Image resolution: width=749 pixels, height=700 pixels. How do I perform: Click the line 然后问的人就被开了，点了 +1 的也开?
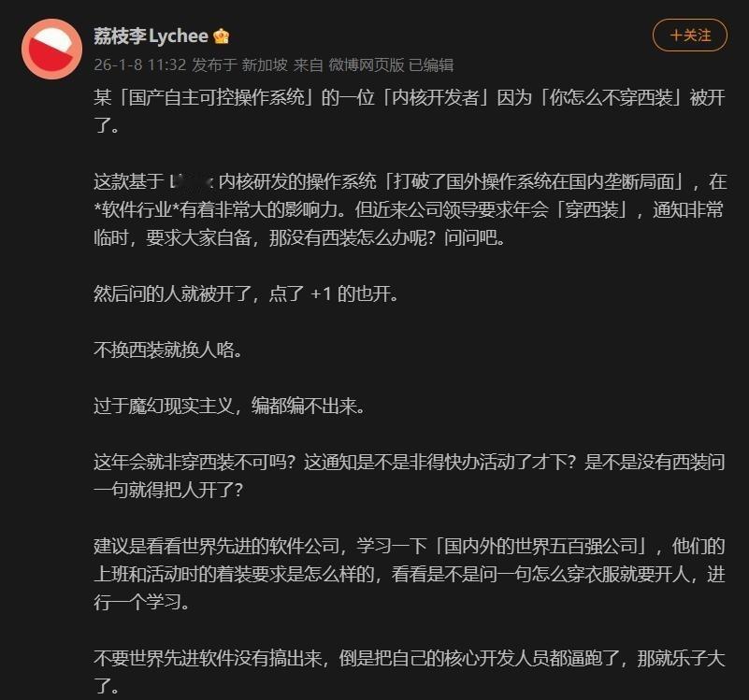point(246,293)
